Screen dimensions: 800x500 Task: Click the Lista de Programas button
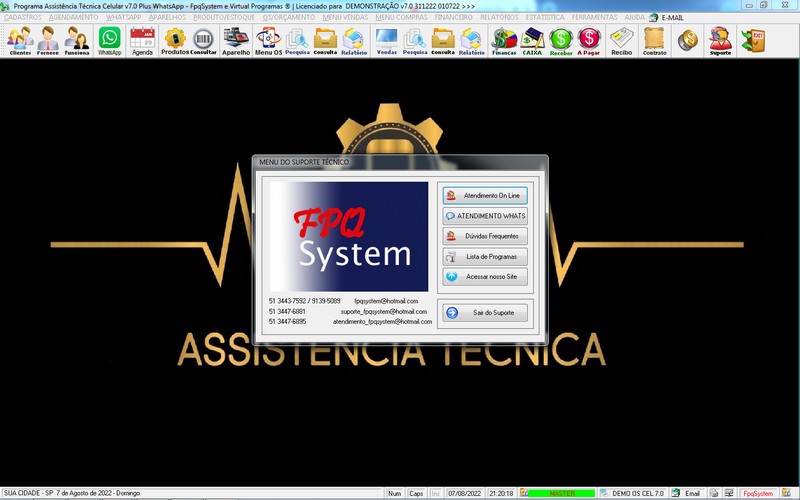coord(485,257)
